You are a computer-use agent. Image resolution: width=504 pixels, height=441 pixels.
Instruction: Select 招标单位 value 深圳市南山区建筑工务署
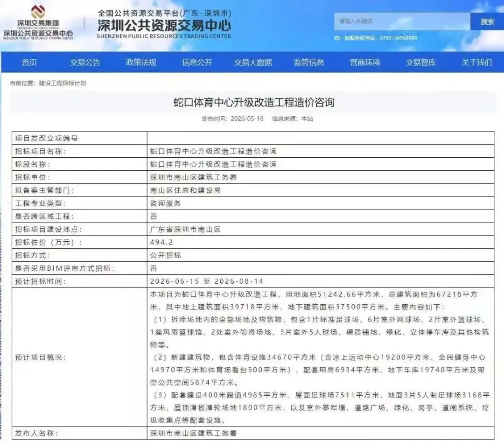click(x=194, y=177)
